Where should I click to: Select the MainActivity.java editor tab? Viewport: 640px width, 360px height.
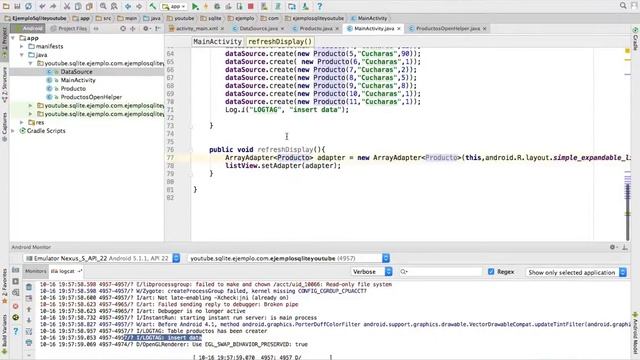(x=374, y=29)
